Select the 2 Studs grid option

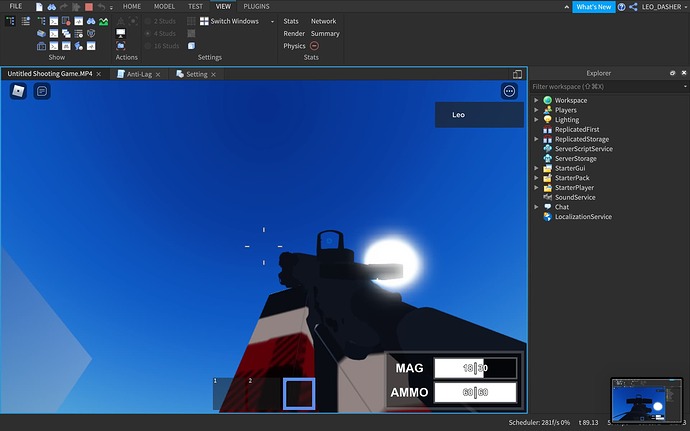click(160, 21)
